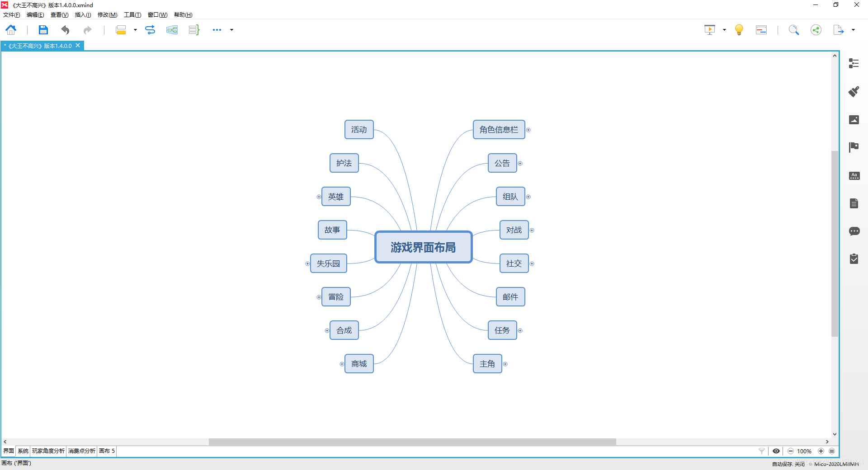868x470 pixels.
Task: Select the 活动 topic node
Action: pyautogui.click(x=359, y=130)
